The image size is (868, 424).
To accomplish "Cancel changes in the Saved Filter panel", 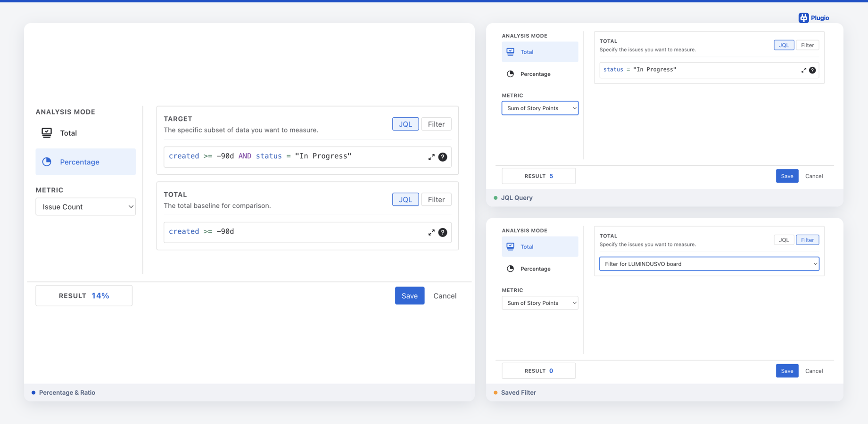I will [814, 371].
